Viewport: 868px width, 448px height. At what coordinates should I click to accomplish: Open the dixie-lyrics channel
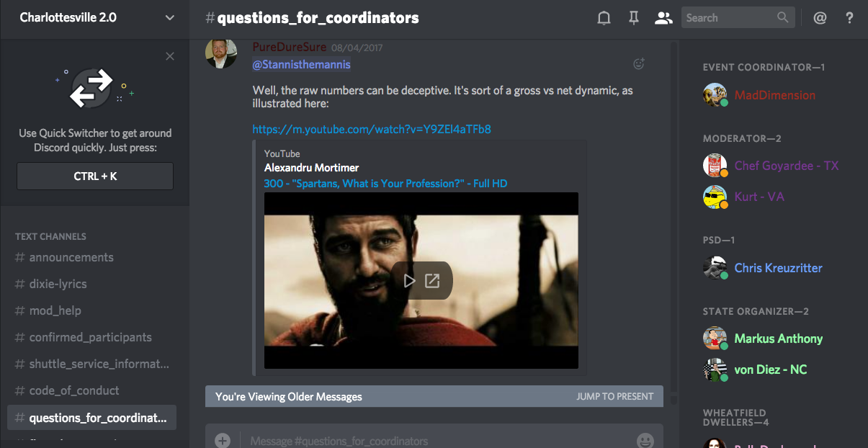click(58, 284)
